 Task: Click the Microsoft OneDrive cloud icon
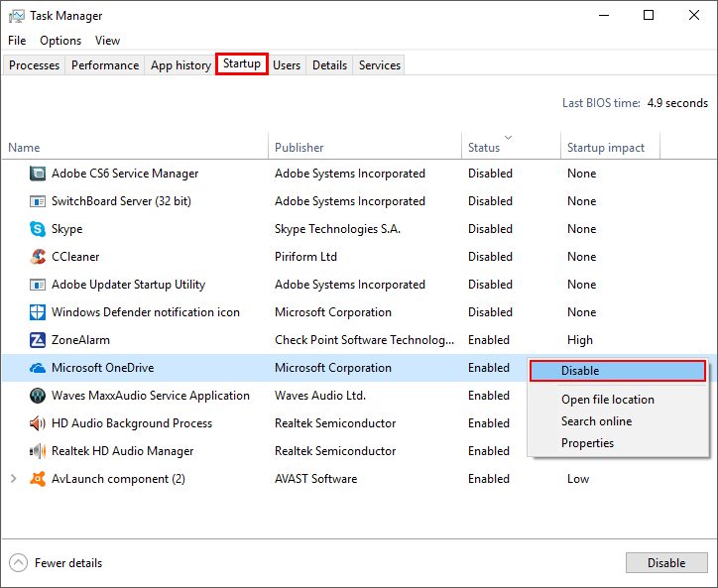[x=38, y=368]
